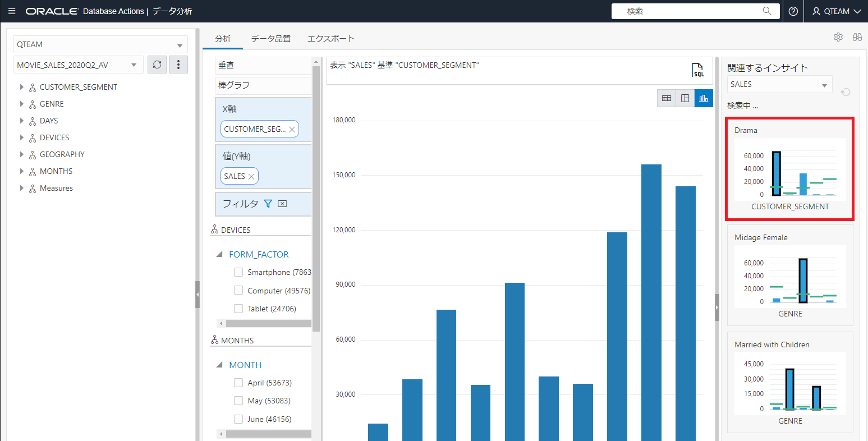This screenshot has height=441, width=868.
Task: Refresh the analytic view list
Action: [157, 65]
